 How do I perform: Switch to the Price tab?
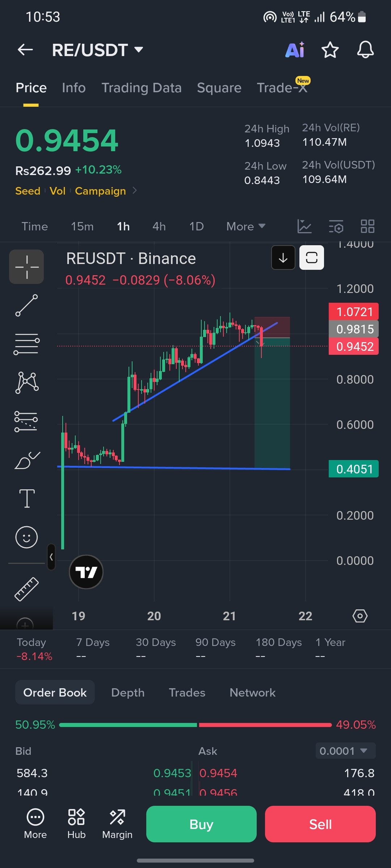pos(31,88)
